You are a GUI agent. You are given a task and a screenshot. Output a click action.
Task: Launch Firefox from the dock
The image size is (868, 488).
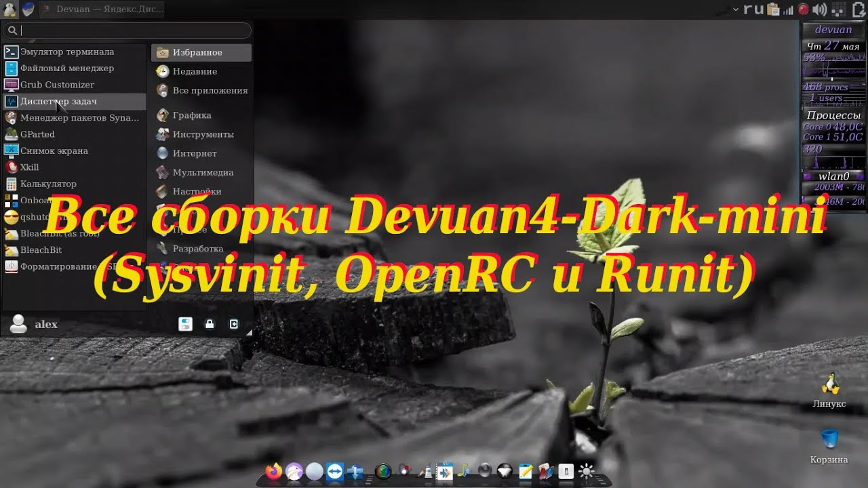[274, 471]
